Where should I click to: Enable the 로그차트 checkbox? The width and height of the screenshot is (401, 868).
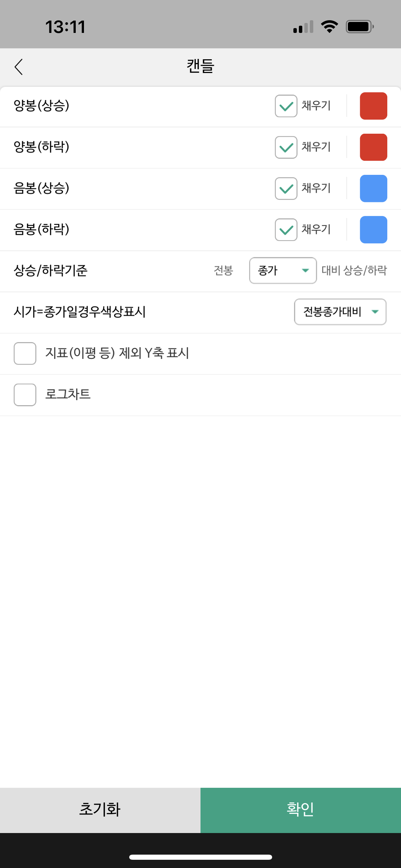pyautogui.click(x=25, y=395)
